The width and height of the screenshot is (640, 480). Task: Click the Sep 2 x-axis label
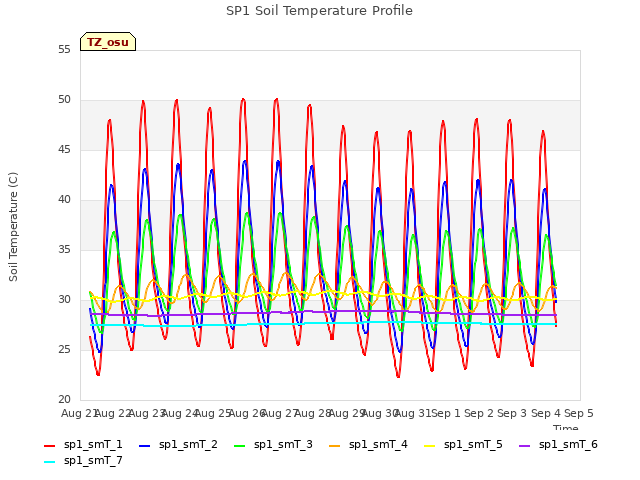479,413
